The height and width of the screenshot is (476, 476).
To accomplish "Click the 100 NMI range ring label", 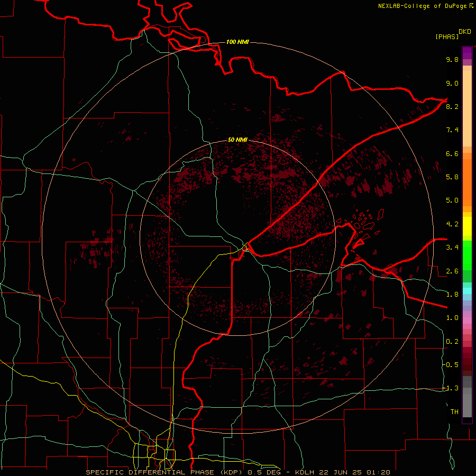I will click(x=237, y=42).
